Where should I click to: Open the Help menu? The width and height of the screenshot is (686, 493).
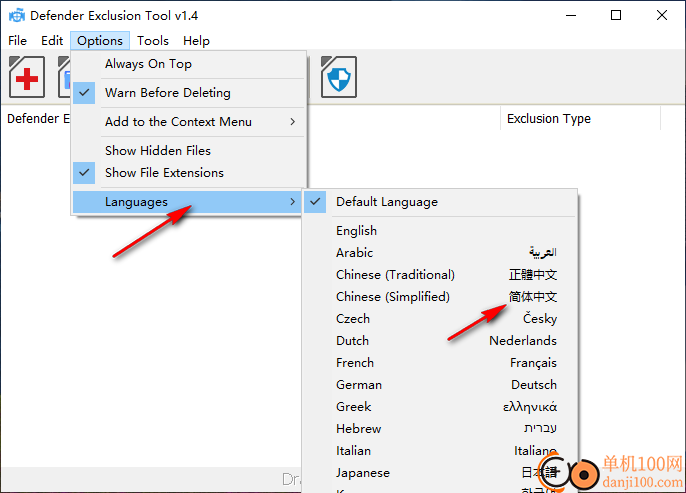pyautogui.click(x=196, y=41)
